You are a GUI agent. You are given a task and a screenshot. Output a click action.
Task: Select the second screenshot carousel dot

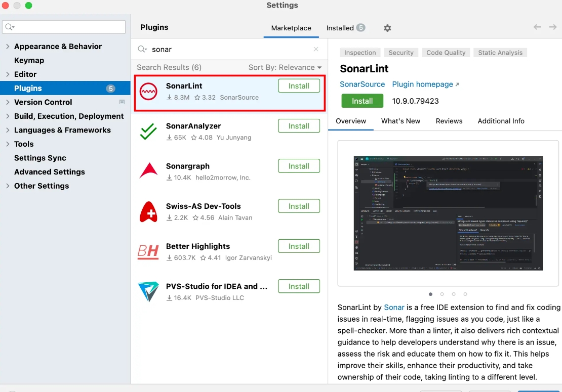[x=442, y=294]
